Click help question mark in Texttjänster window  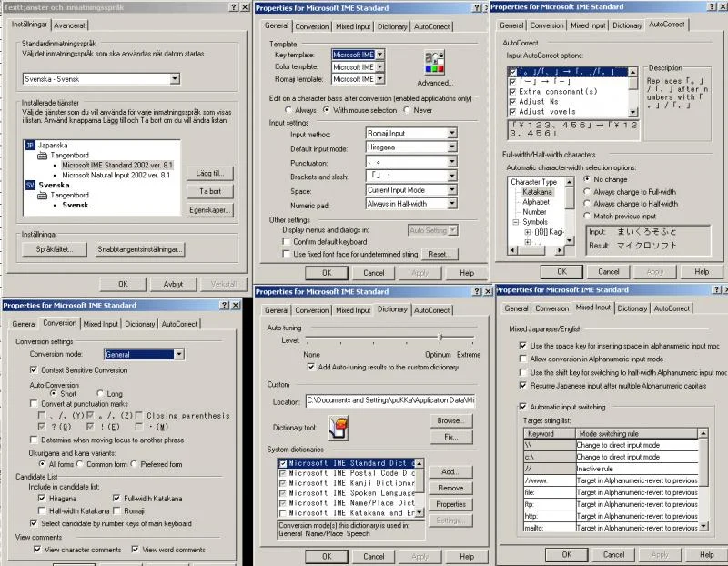pos(234,7)
